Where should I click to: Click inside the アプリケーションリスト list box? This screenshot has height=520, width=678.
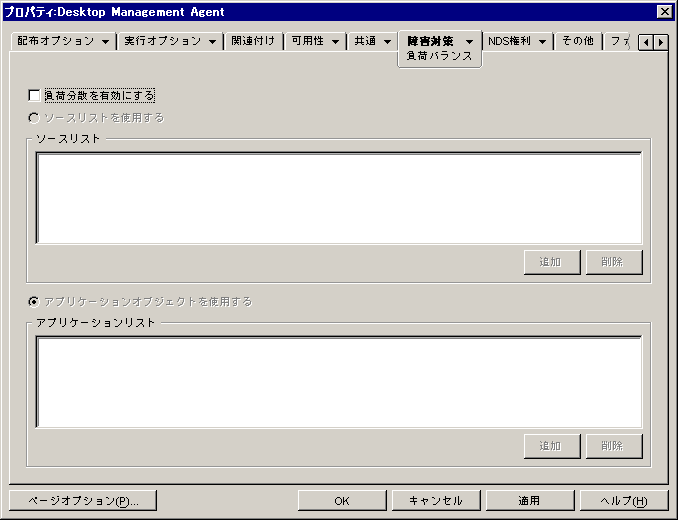[x=339, y=382]
